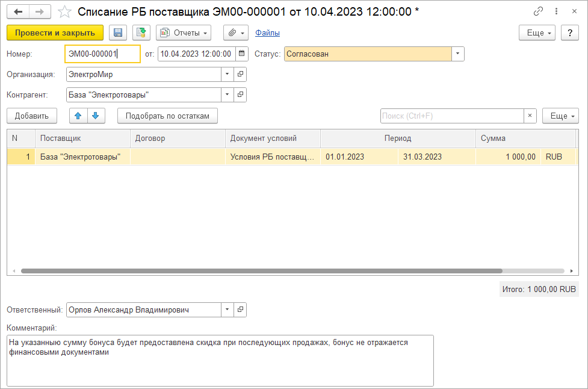
Task: Move the row up with blue arrow
Action: click(x=78, y=116)
